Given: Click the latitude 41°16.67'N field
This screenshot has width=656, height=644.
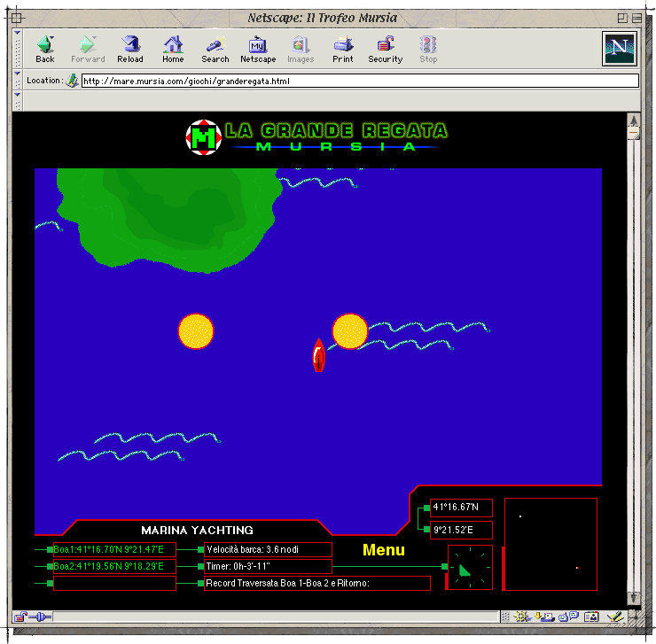Looking at the screenshot, I should pyautogui.click(x=461, y=508).
